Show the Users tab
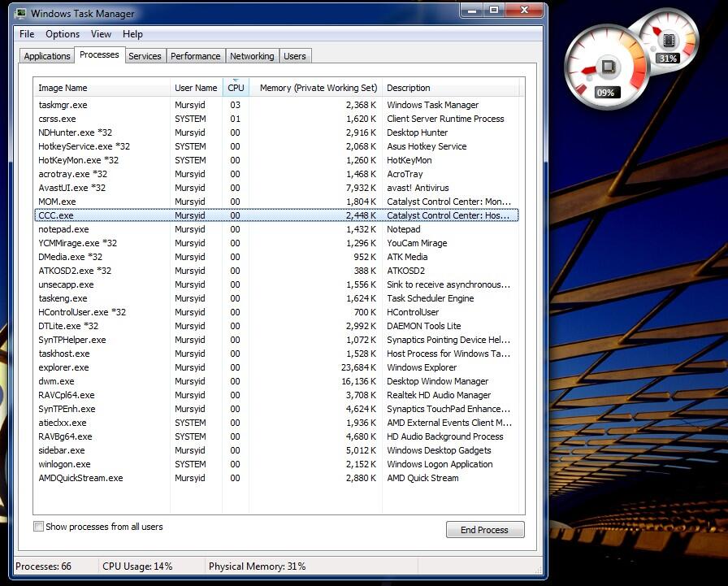The height and width of the screenshot is (586, 728). tap(295, 56)
